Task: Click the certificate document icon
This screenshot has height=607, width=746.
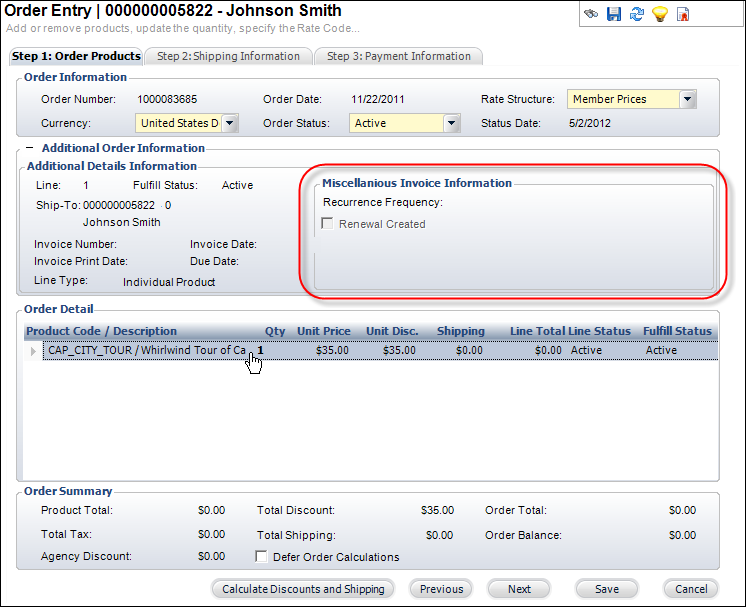Action: tap(683, 14)
